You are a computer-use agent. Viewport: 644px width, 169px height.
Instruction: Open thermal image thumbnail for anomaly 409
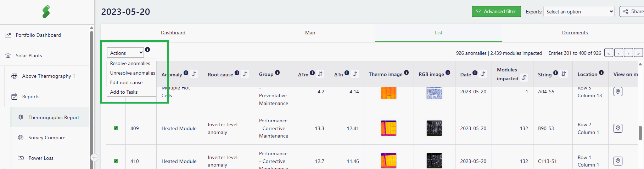coord(388,128)
